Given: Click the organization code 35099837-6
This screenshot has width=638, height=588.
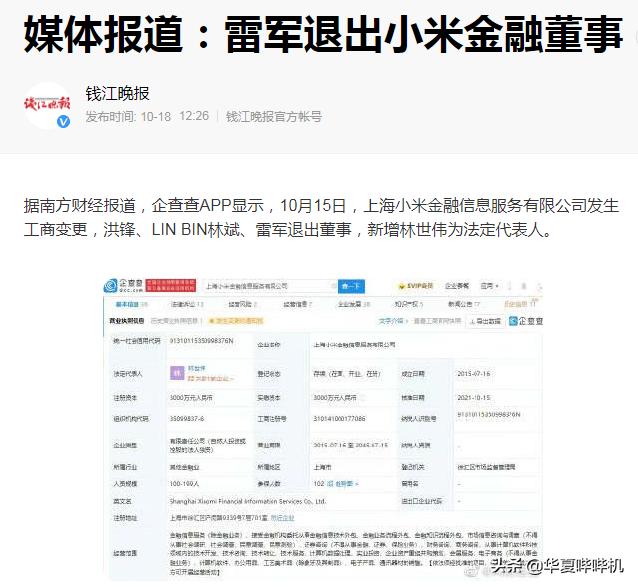Looking at the screenshot, I should point(187,418).
